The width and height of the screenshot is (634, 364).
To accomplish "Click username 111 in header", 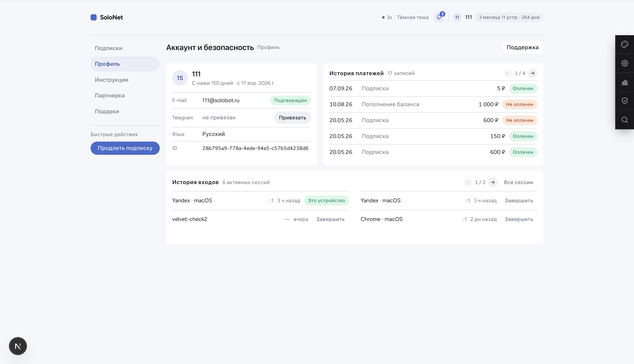I will pyautogui.click(x=468, y=17).
